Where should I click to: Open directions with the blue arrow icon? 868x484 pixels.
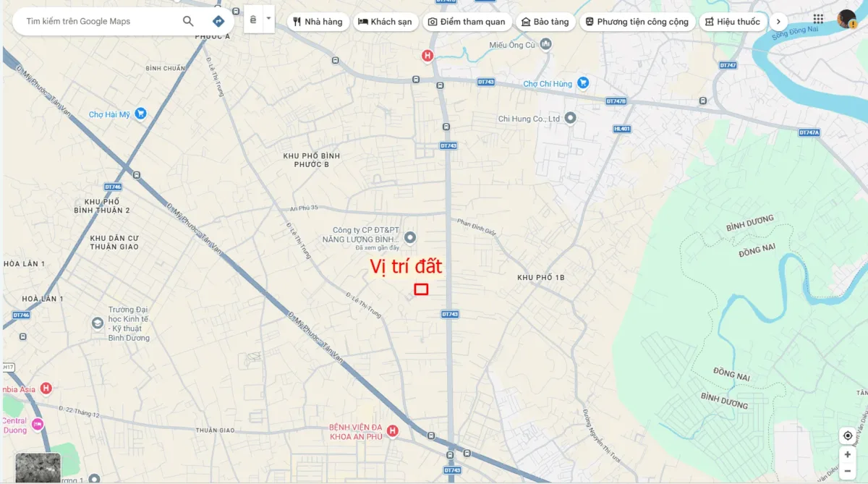(218, 21)
